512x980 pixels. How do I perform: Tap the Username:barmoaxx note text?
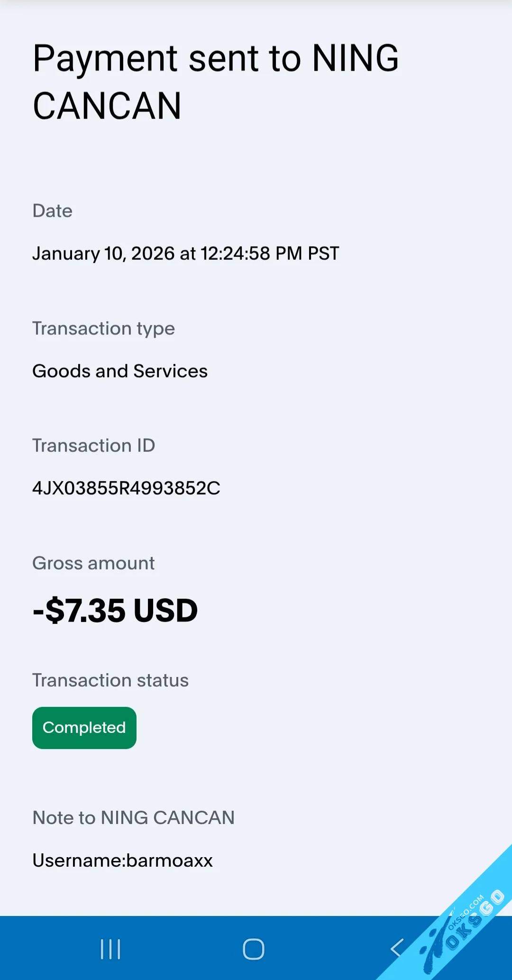pyautogui.click(x=122, y=861)
